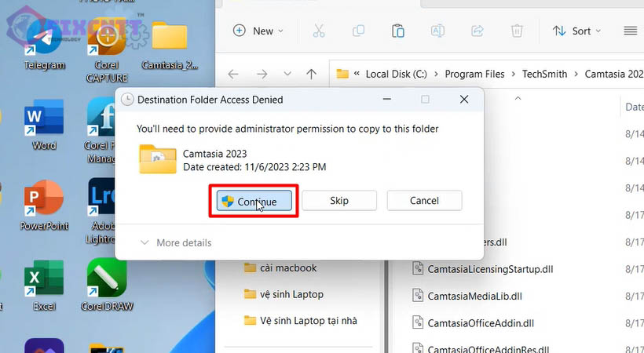Click the Share icon in toolbar
Image resolution: width=644 pixels, height=353 pixels.
pyautogui.click(x=477, y=31)
